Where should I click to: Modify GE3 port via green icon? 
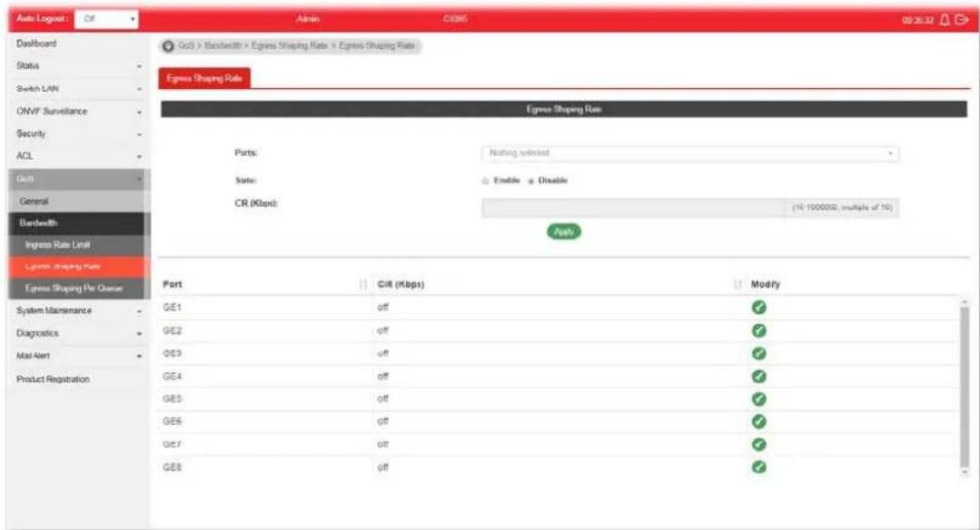(x=758, y=353)
